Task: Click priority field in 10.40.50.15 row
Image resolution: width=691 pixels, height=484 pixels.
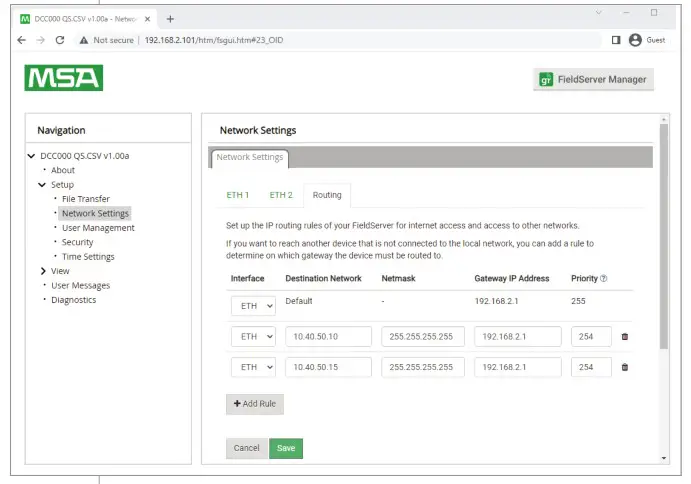Action: click(591, 367)
